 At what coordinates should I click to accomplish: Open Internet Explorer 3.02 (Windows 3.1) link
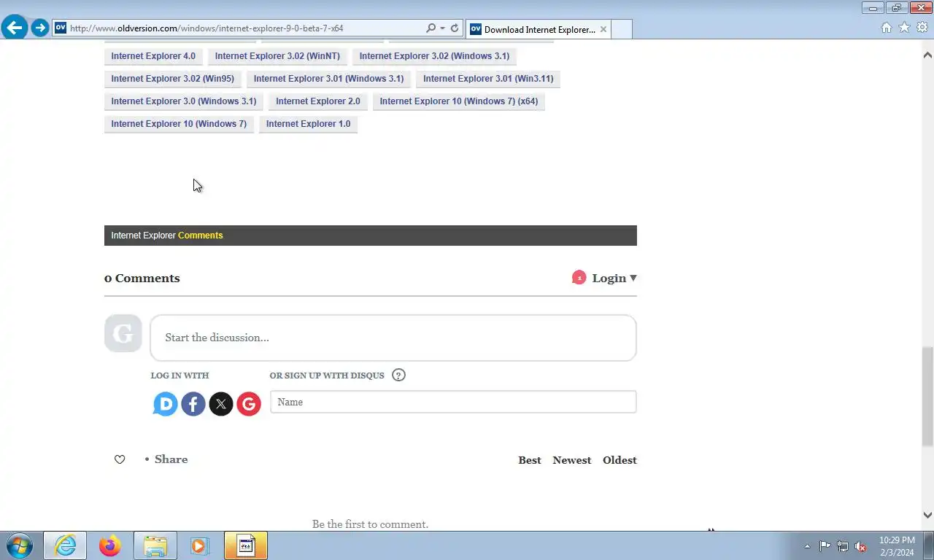click(x=434, y=56)
